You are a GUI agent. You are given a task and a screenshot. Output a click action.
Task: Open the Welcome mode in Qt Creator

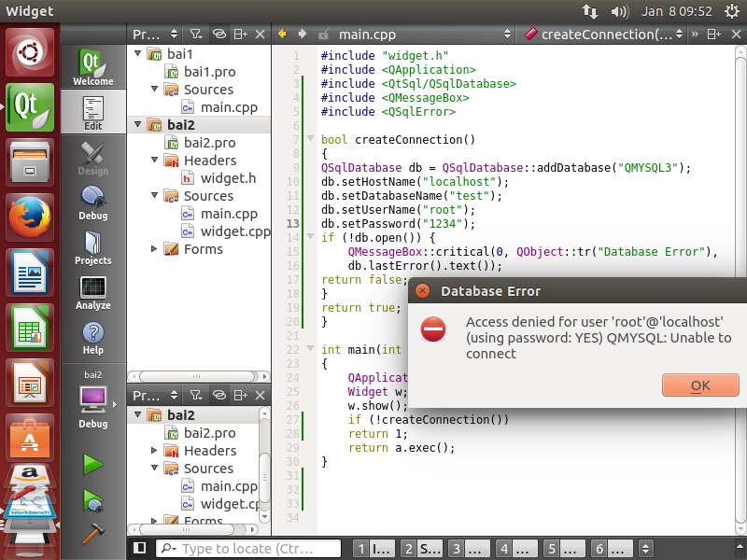pos(92,65)
